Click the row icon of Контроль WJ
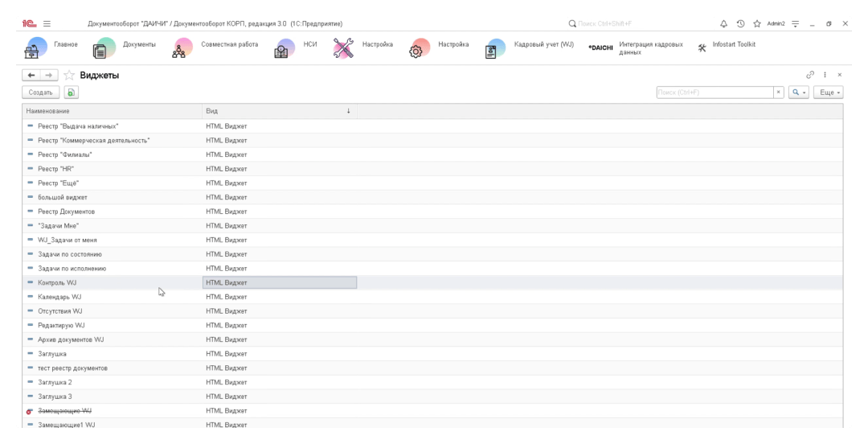The height and width of the screenshot is (444, 868). (30, 282)
